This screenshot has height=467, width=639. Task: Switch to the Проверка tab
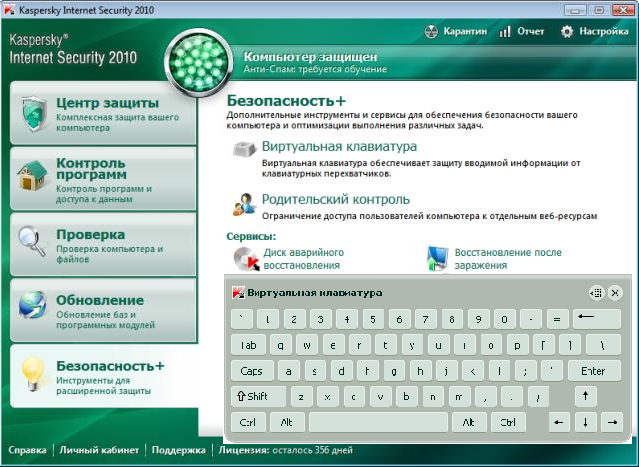click(x=104, y=245)
